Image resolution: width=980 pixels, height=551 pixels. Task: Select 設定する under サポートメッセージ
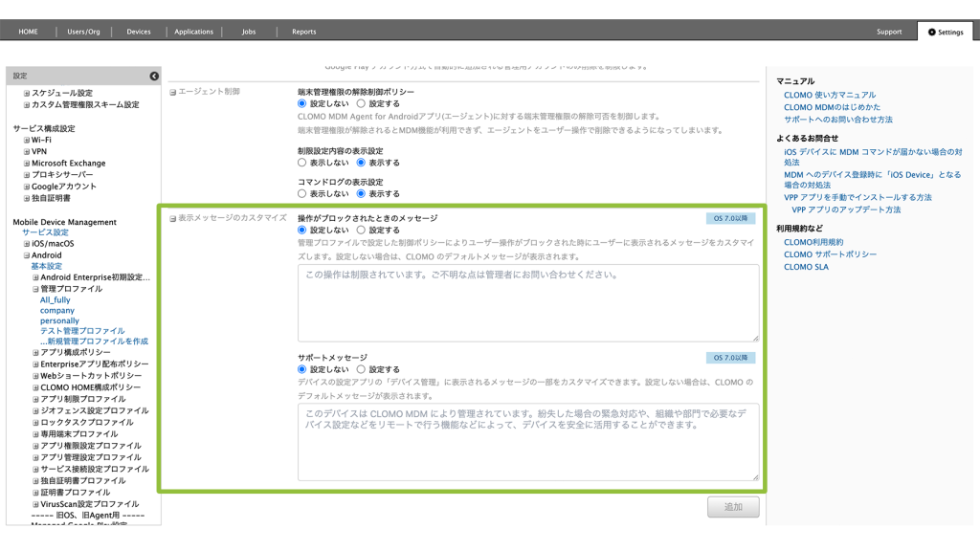pyautogui.click(x=361, y=369)
